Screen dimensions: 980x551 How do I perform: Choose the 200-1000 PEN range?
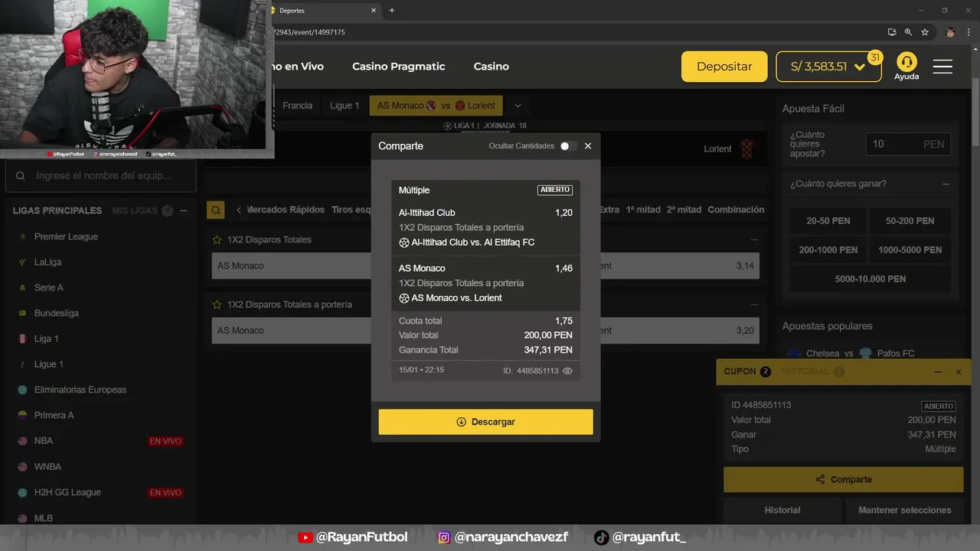[x=828, y=249]
